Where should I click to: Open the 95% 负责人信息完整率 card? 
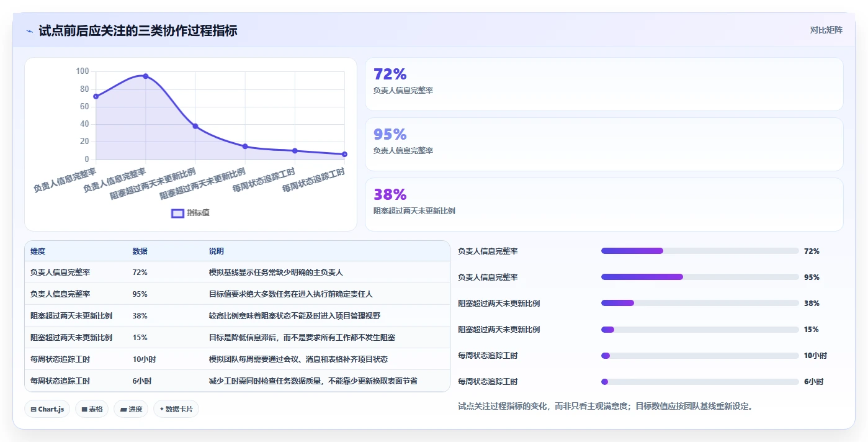(x=604, y=144)
